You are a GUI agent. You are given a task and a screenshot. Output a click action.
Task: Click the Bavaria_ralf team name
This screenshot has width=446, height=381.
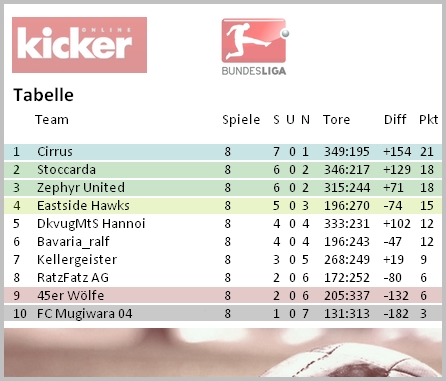(x=73, y=242)
